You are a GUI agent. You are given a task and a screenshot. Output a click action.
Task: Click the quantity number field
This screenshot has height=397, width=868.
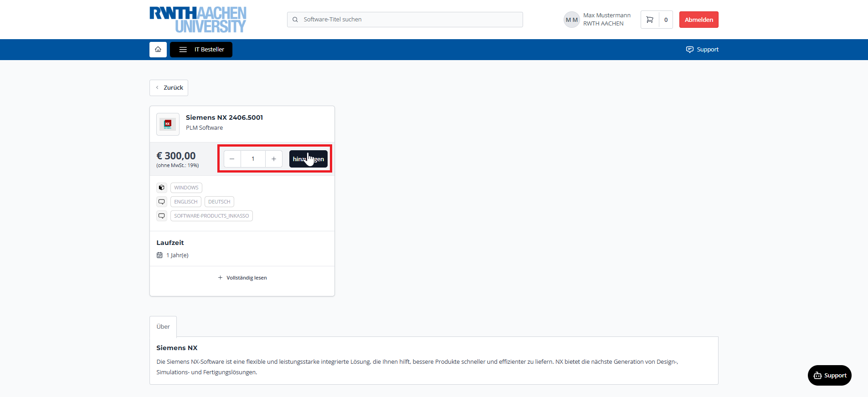pos(253,159)
